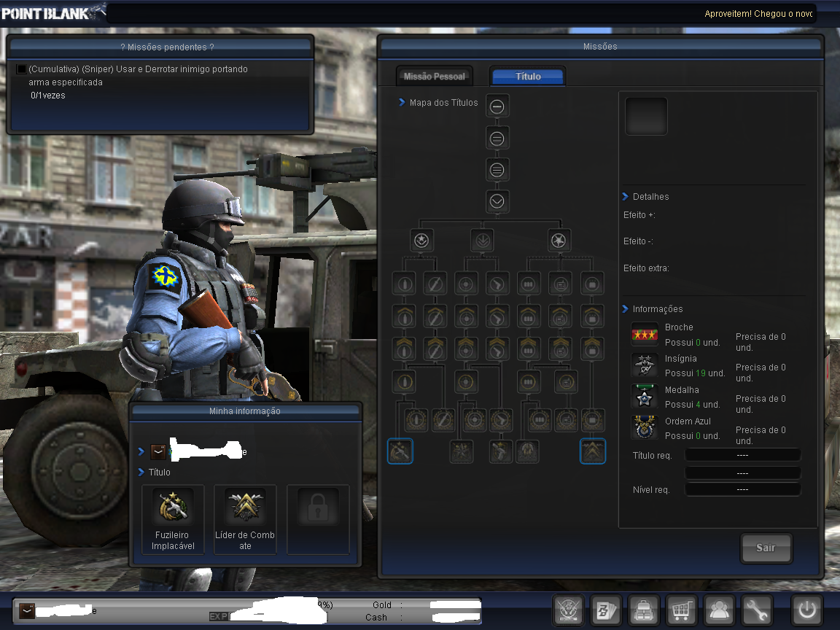Select the helmet-with-laurel title icon in bottom row
Screen dimensions: 840x630
(528, 451)
